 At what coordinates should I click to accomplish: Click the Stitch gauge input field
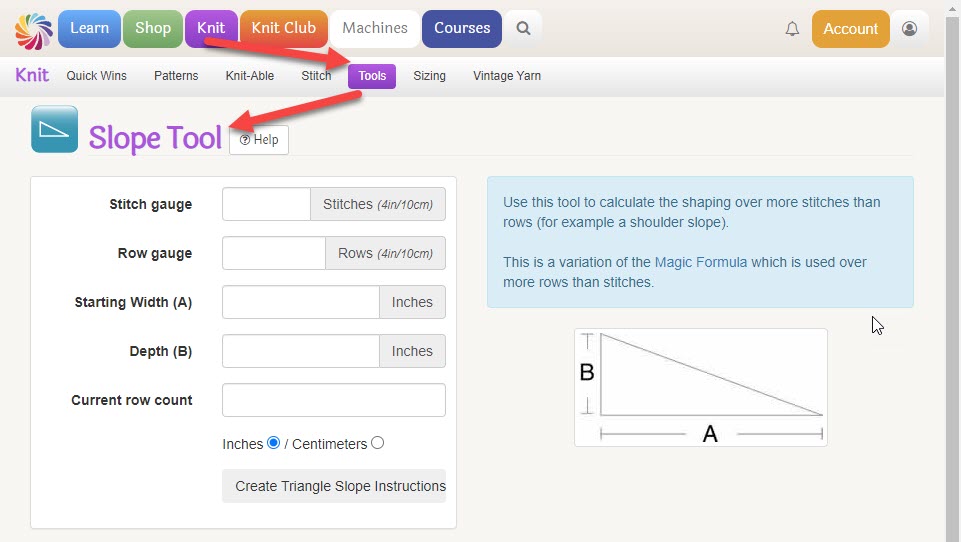[267, 204]
